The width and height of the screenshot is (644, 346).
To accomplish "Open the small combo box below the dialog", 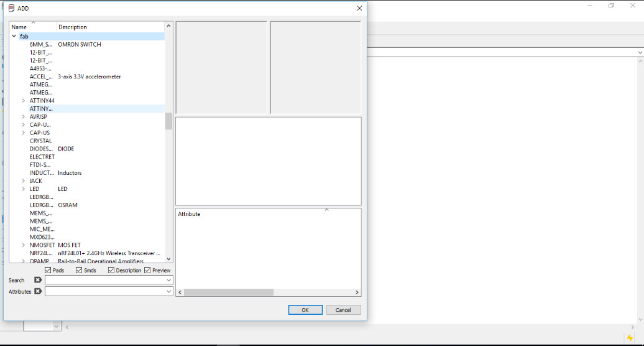I will click(x=43, y=326).
